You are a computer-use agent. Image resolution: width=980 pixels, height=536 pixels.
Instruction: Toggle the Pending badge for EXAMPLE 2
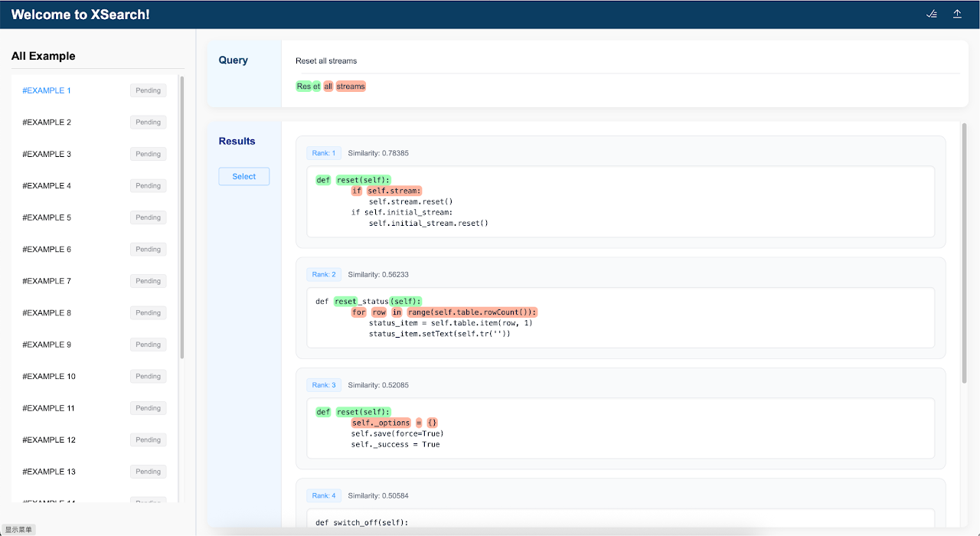click(148, 122)
